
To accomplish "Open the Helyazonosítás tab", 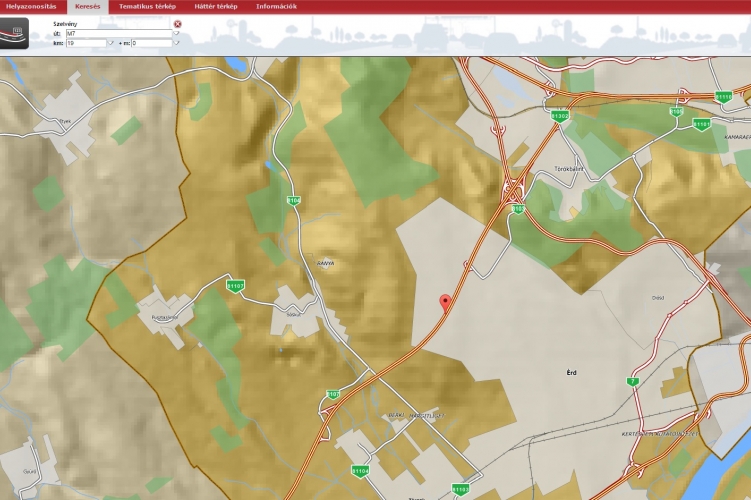I will click(x=32, y=6).
